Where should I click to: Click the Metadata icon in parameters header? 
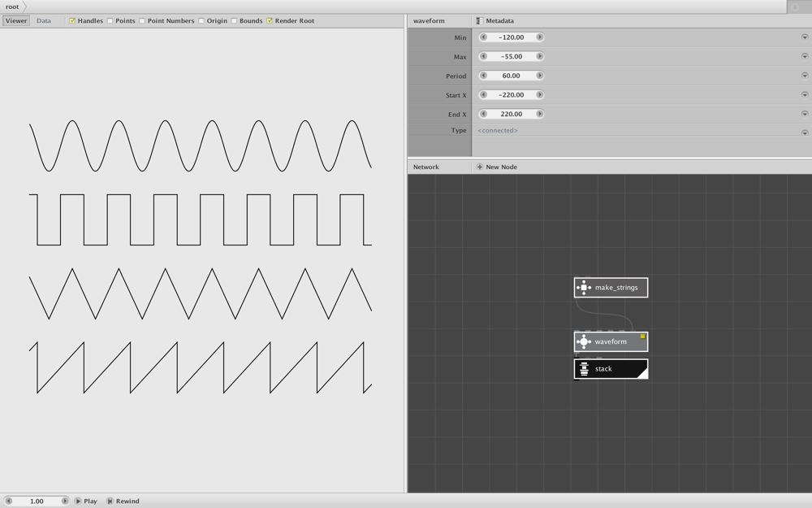480,21
